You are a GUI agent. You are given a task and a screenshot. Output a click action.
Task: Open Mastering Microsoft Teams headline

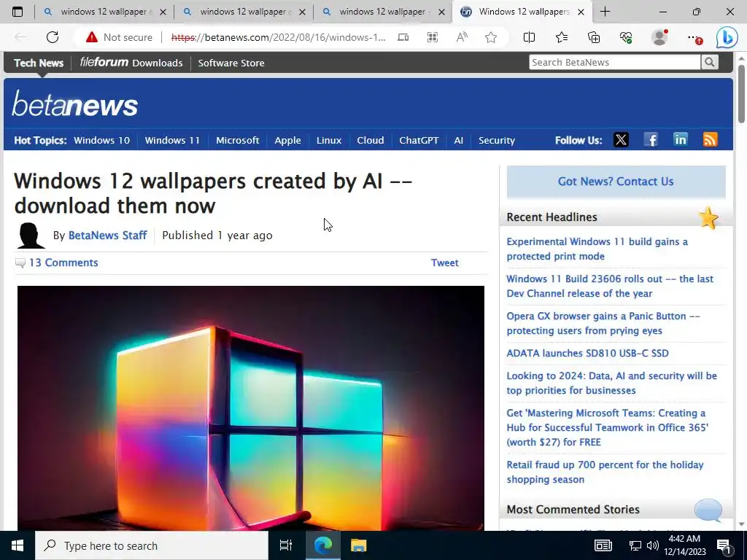coord(608,427)
